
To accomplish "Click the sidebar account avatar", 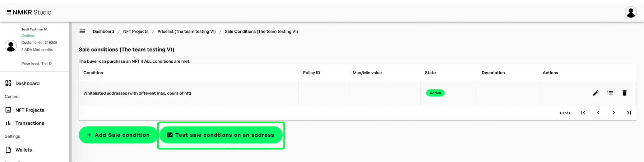I will [x=11, y=46].
